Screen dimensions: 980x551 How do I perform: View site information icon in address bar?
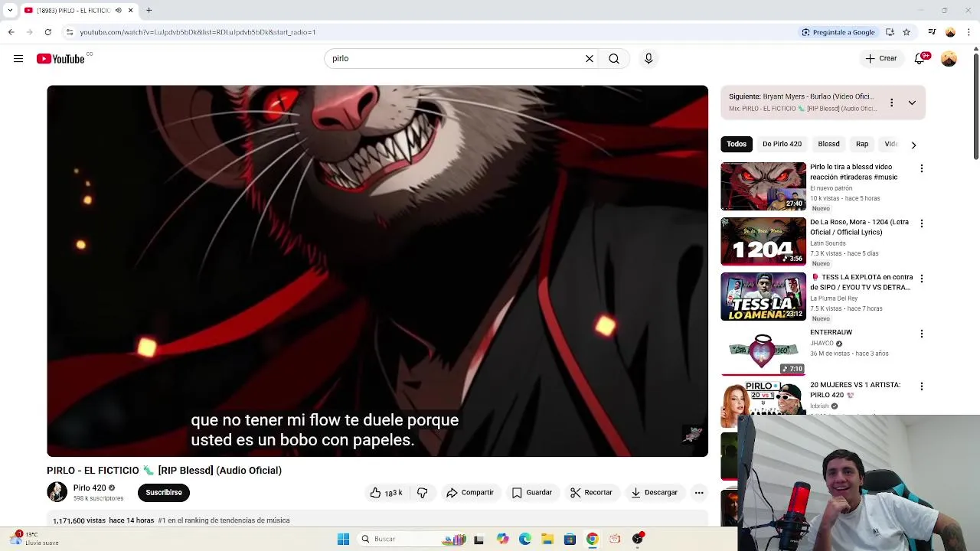pos(70,32)
